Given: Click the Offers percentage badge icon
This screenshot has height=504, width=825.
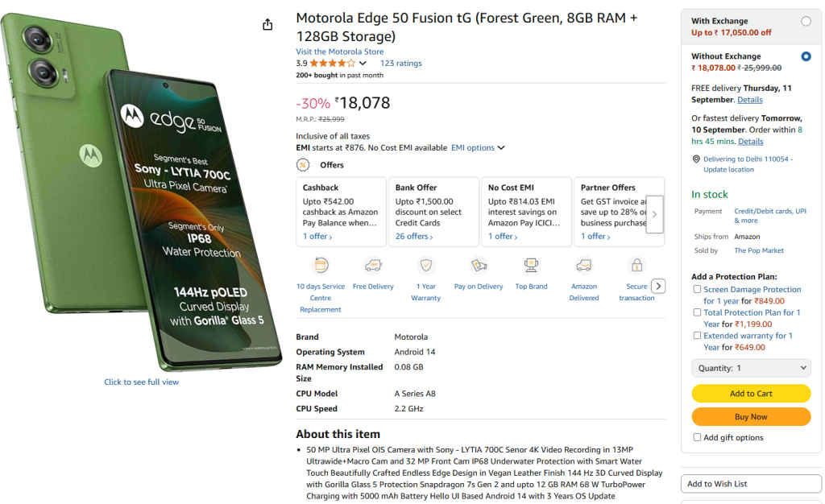Looking at the screenshot, I should tap(304, 164).
